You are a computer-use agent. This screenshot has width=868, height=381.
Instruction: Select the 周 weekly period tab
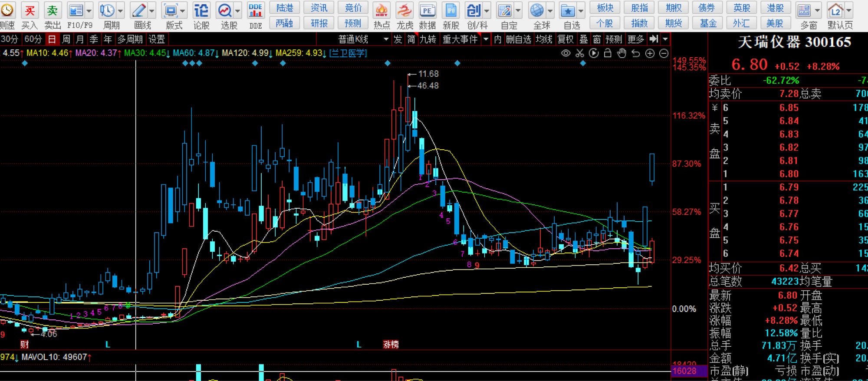coord(66,39)
